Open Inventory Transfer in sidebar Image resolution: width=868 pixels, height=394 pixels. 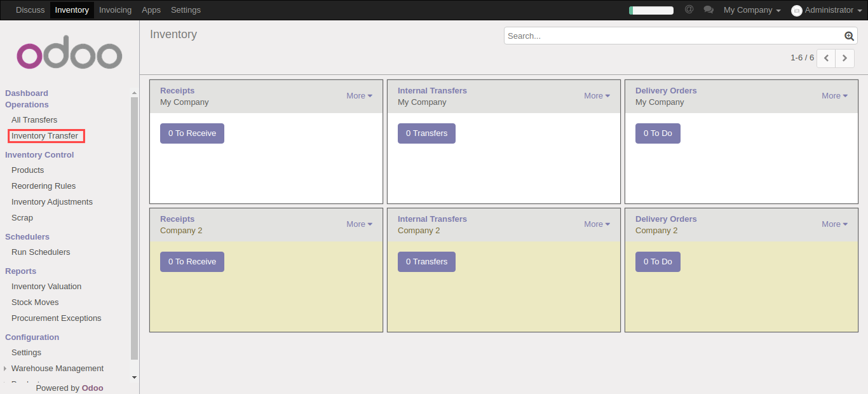[44, 136]
